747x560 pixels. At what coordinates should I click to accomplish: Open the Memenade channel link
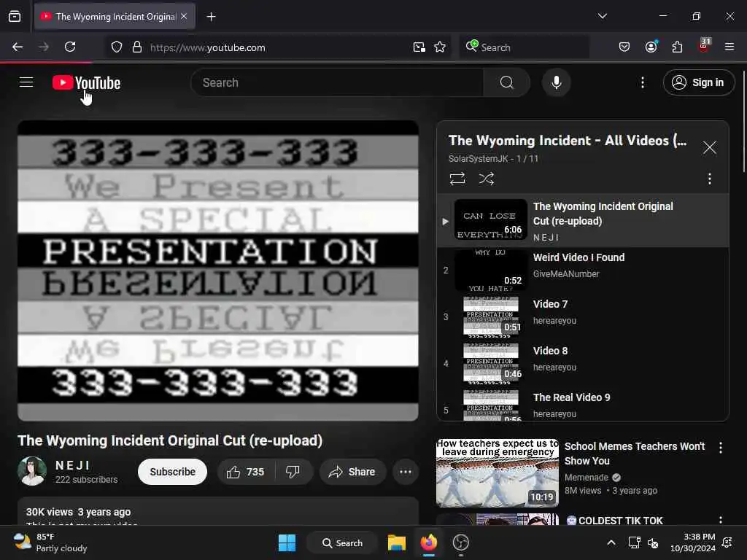pyautogui.click(x=587, y=477)
